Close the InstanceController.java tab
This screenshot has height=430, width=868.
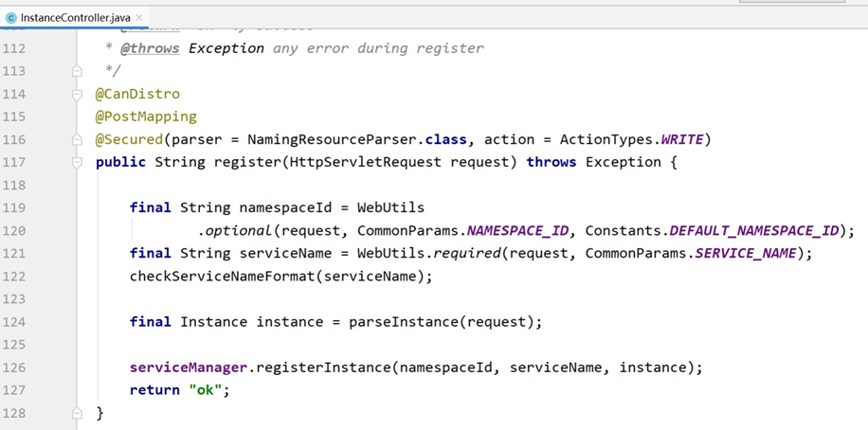(x=139, y=18)
